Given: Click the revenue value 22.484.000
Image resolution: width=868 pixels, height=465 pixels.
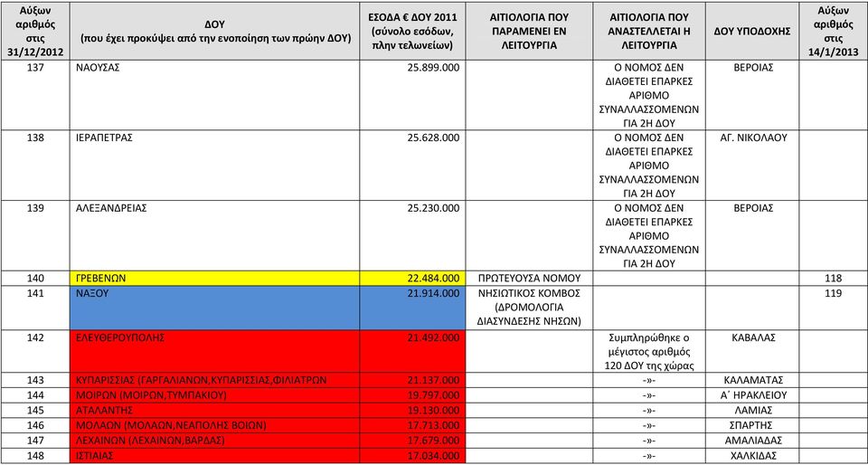Looking at the screenshot, I should click(433, 279).
